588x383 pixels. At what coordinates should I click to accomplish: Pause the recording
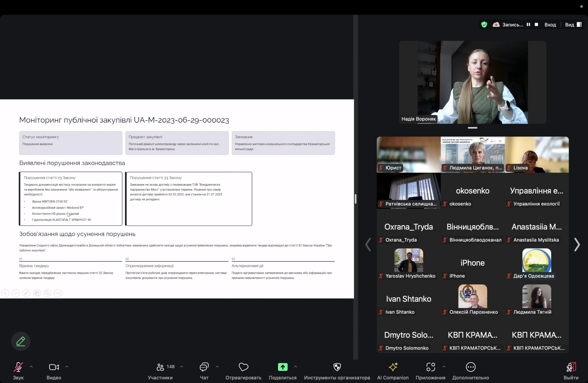click(x=528, y=25)
